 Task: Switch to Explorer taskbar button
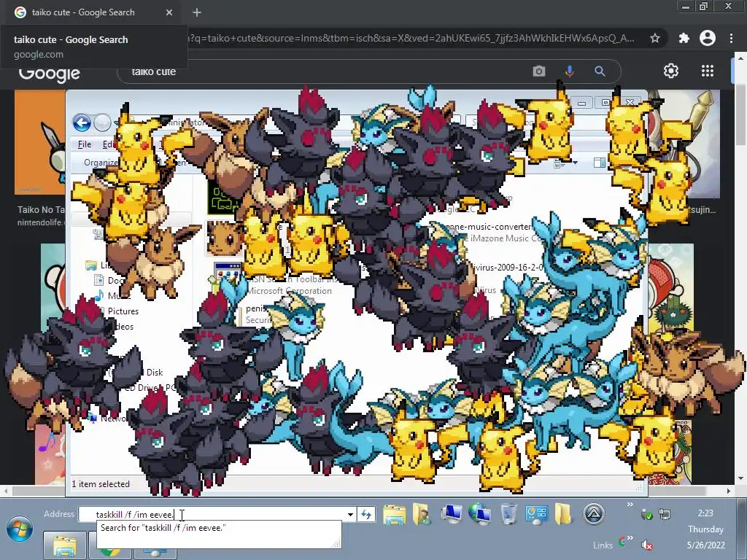coord(64,545)
